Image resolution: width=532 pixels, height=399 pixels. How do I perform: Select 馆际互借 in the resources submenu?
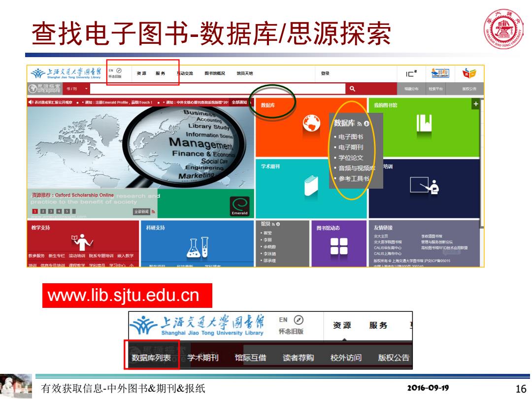pyautogui.click(x=250, y=358)
